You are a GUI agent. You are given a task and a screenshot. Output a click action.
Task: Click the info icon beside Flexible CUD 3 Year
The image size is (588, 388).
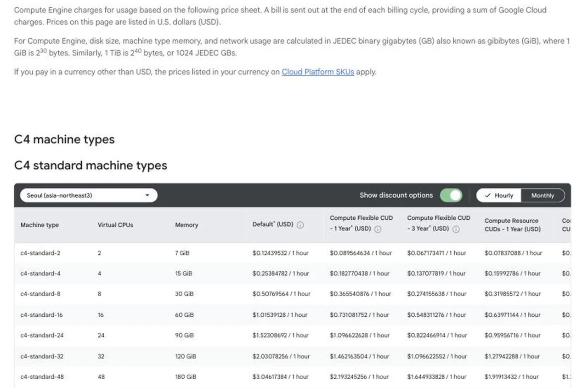coord(456,229)
